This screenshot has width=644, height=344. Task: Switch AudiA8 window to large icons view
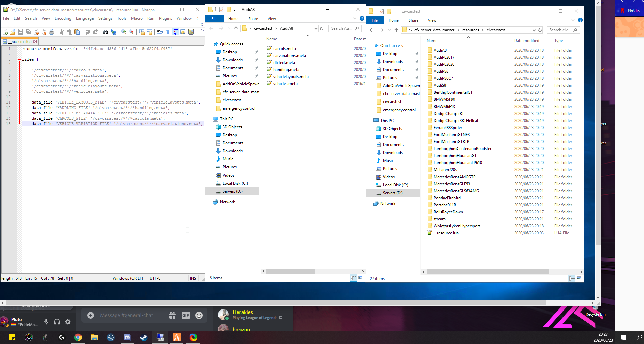tap(361, 278)
